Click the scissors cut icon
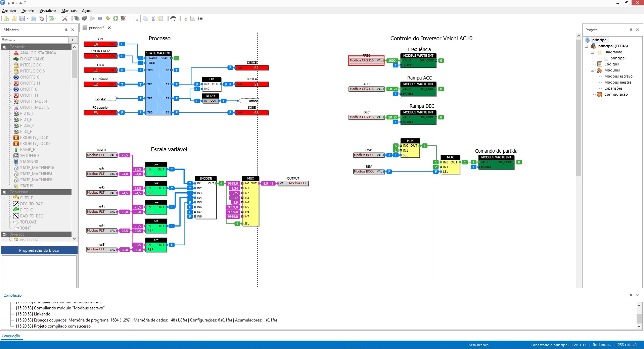The width and height of the screenshot is (644, 349). [x=153, y=18]
